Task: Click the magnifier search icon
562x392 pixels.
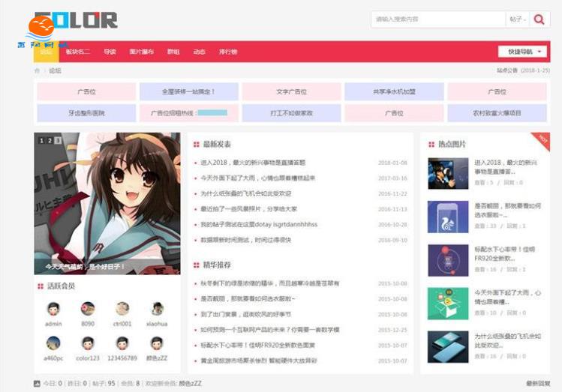Action: (x=539, y=19)
